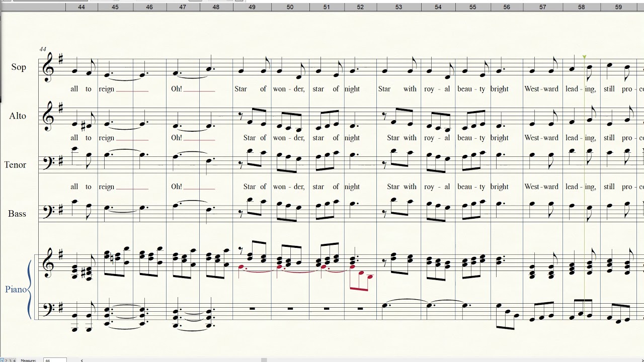Jump to measure 59 in the ruler
Image resolution: width=644 pixels, height=362 pixels.
[x=619, y=7]
